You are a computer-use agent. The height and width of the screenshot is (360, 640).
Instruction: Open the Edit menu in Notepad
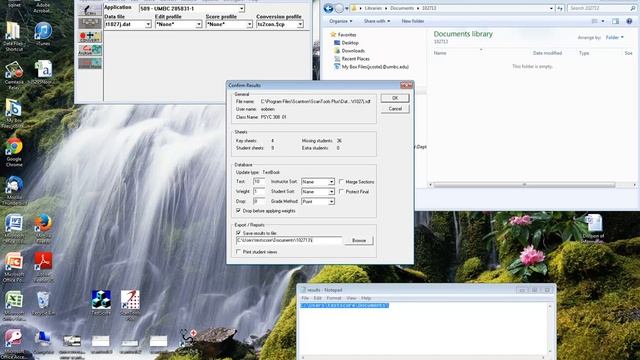(x=318, y=298)
